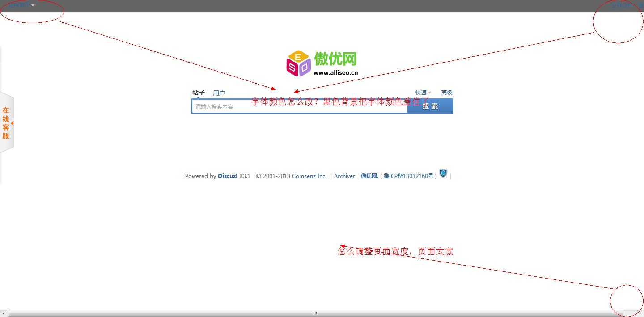Click the 立即注册 register link

coord(622,5)
